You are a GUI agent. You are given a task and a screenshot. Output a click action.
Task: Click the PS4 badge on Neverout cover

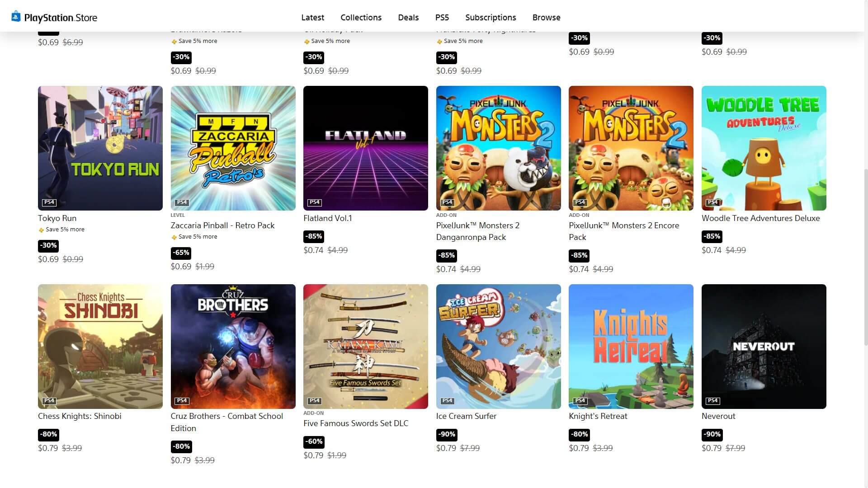pyautogui.click(x=713, y=401)
